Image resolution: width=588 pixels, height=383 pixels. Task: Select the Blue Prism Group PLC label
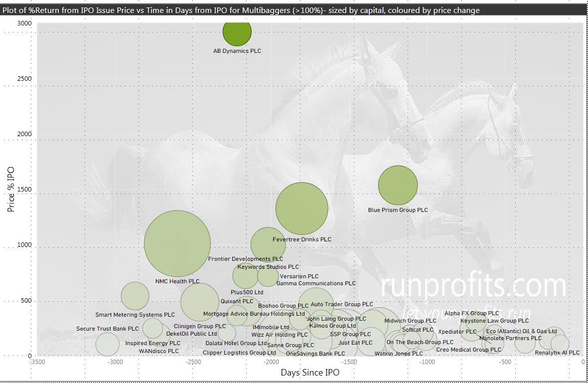398,210
